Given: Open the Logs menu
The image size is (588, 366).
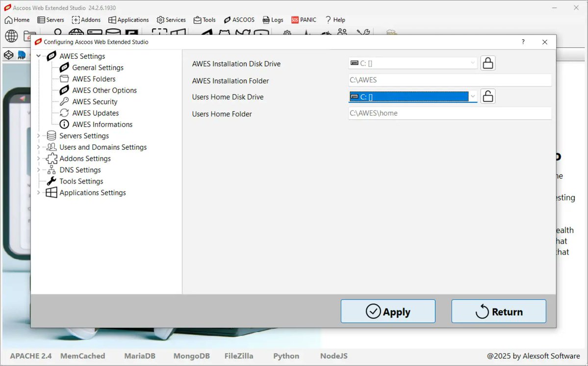Looking at the screenshot, I should click(x=273, y=20).
